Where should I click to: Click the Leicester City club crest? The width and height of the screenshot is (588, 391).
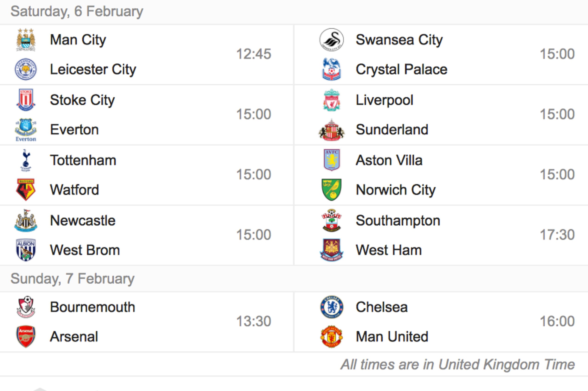coord(26,69)
